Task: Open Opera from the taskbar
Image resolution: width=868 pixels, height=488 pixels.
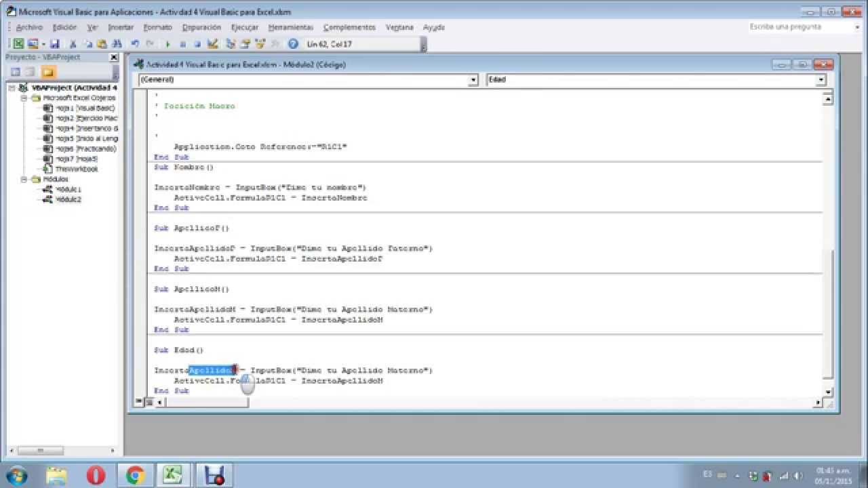Action: coord(96,475)
